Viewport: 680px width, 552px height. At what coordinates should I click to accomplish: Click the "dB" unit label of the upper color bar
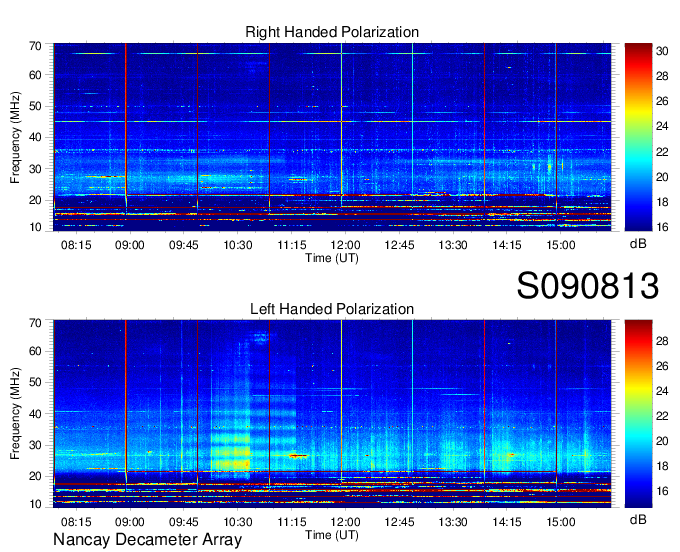click(x=638, y=244)
